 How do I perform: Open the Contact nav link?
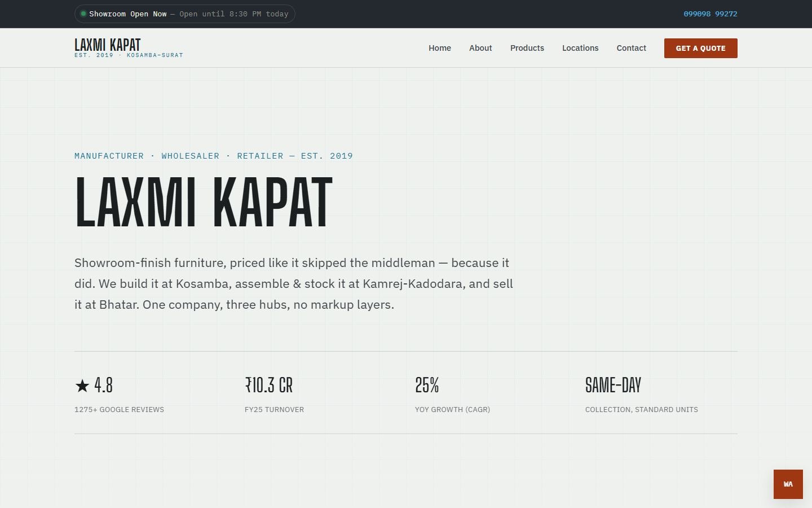coord(631,48)
